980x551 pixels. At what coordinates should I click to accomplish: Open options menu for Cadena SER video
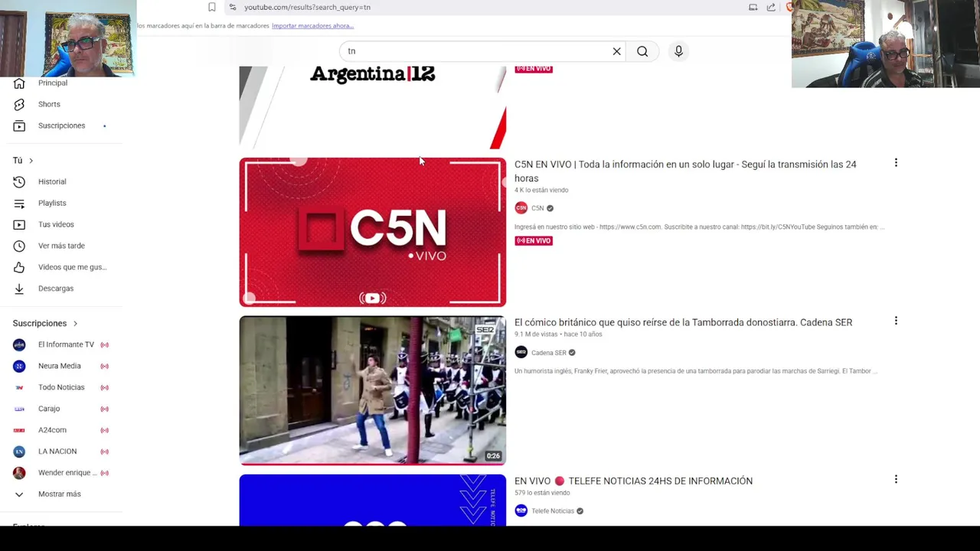(x=896, y=321)
